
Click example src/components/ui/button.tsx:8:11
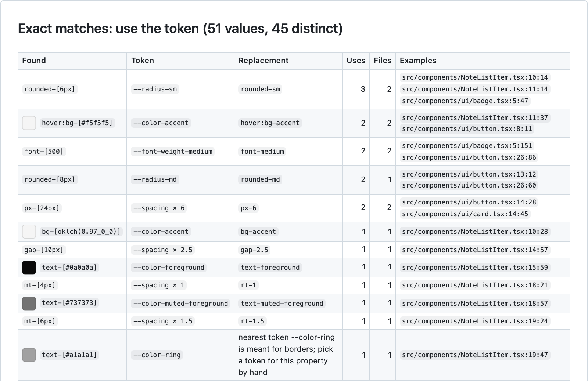[467, 129]
